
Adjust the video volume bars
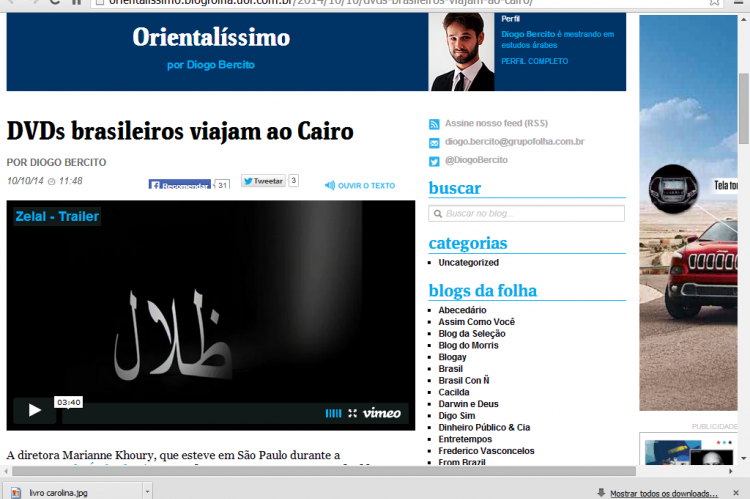point(333,413)
